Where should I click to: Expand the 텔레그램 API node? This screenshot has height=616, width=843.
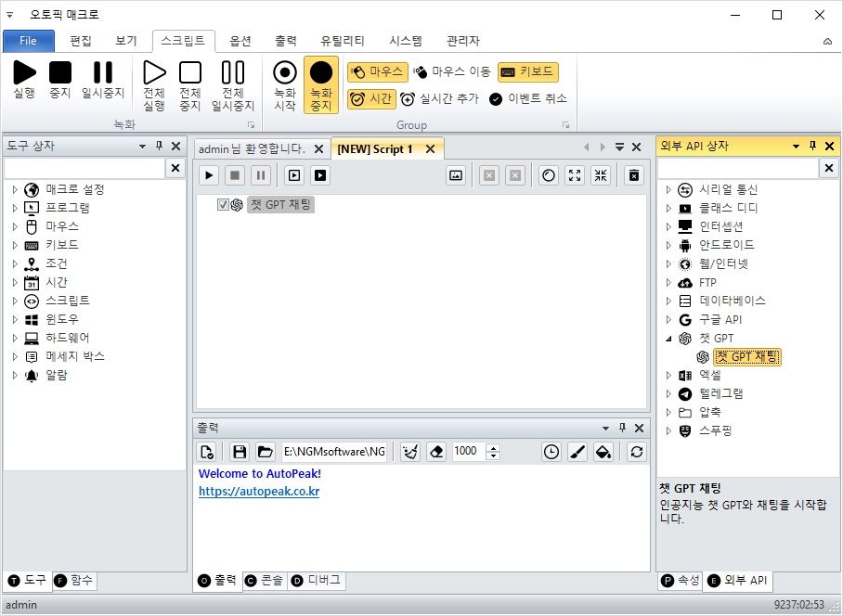point(668,393)
